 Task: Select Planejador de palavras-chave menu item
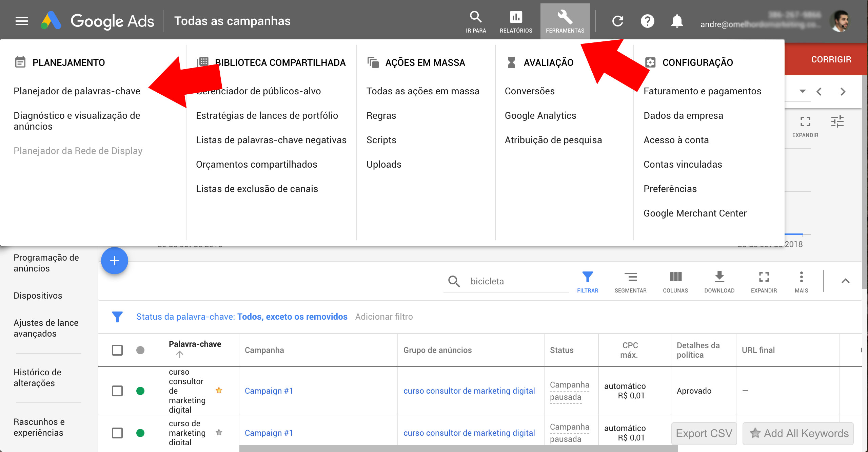tap(77, 91)
